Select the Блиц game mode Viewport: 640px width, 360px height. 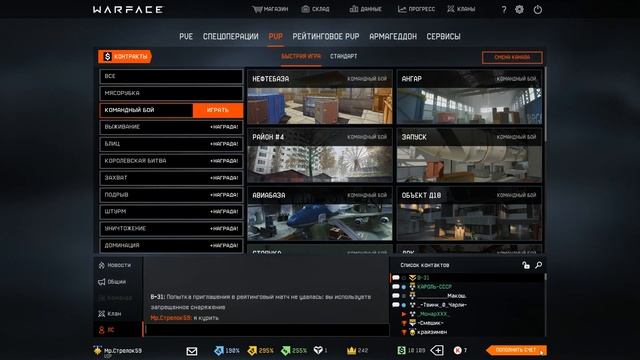coord(171,144)
